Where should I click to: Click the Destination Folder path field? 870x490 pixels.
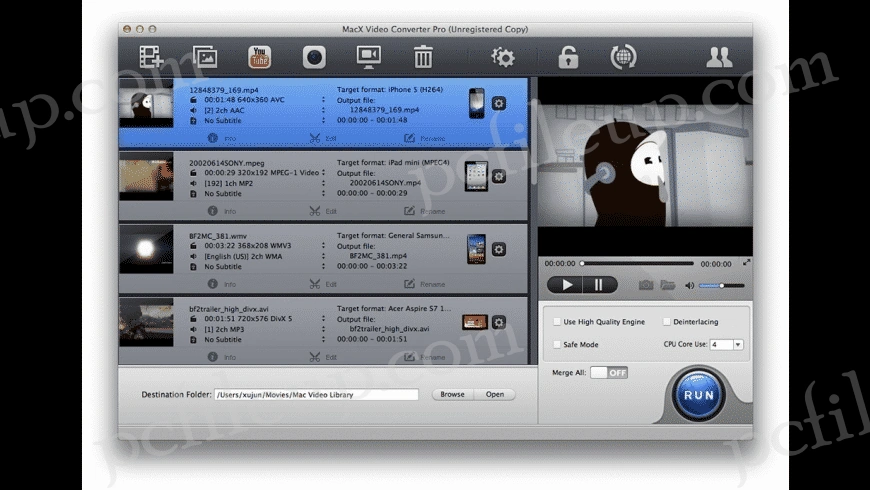coord(316,394)
